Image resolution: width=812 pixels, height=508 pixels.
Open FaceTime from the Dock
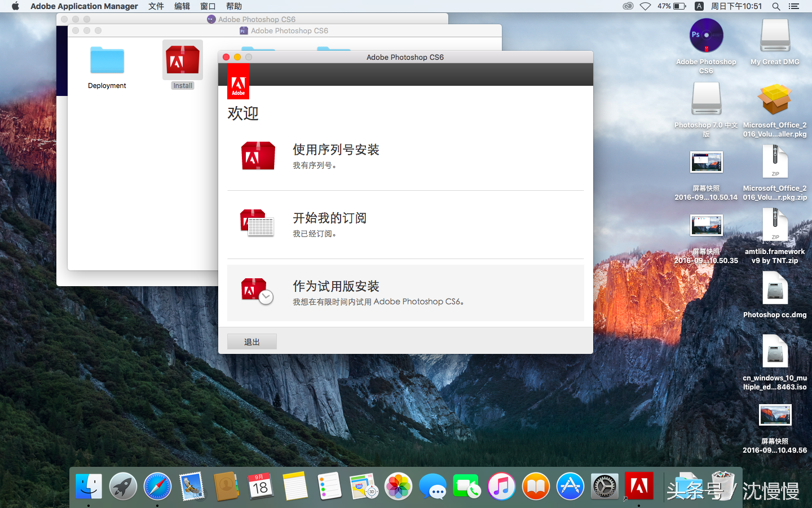(467, 486)
